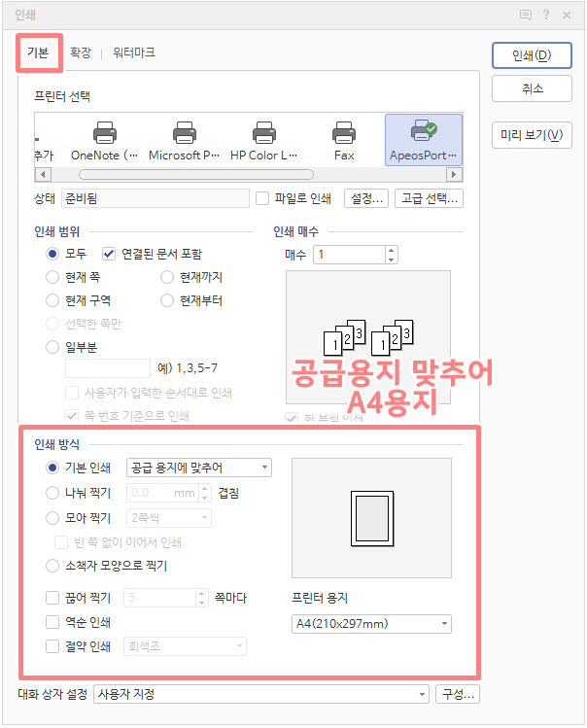Select 모아 찍기 radio button

coord(52,518)
